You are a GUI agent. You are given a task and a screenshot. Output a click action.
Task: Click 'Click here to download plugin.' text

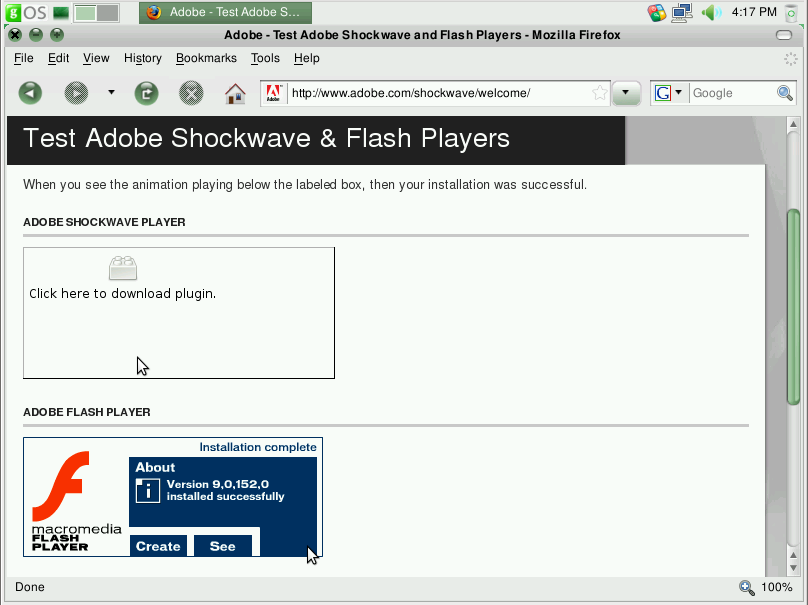pos(123,294)
